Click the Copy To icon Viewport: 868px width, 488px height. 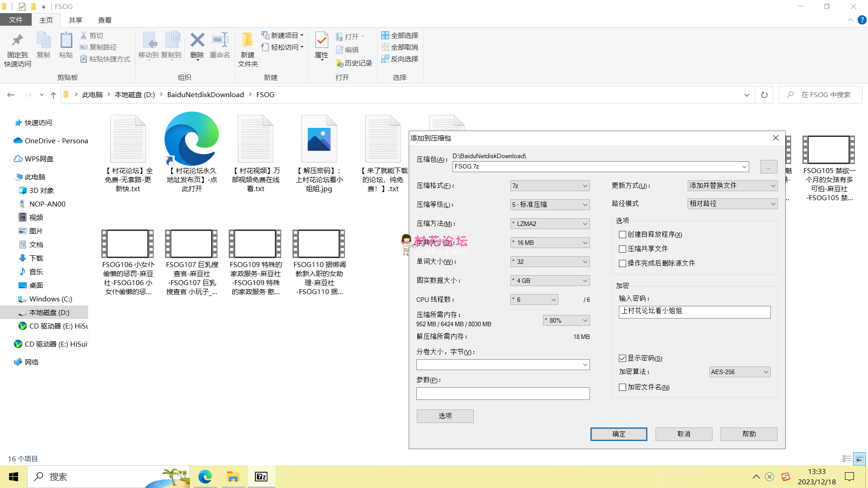pyautogui.click(x=172, y=41)
